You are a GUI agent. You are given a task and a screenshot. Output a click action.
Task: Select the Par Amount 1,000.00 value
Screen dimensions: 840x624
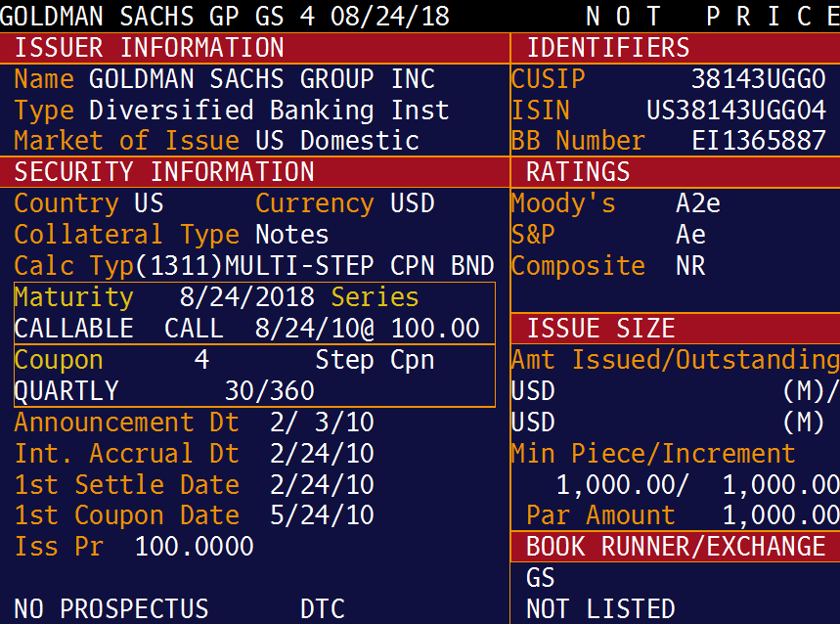(x=780, y=515)
